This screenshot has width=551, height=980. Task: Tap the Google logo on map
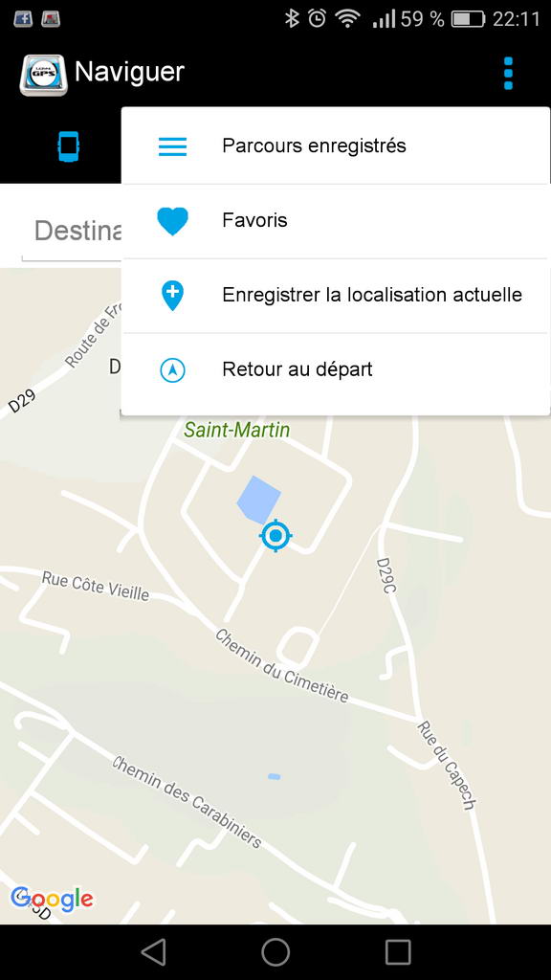tap(52, 900)
